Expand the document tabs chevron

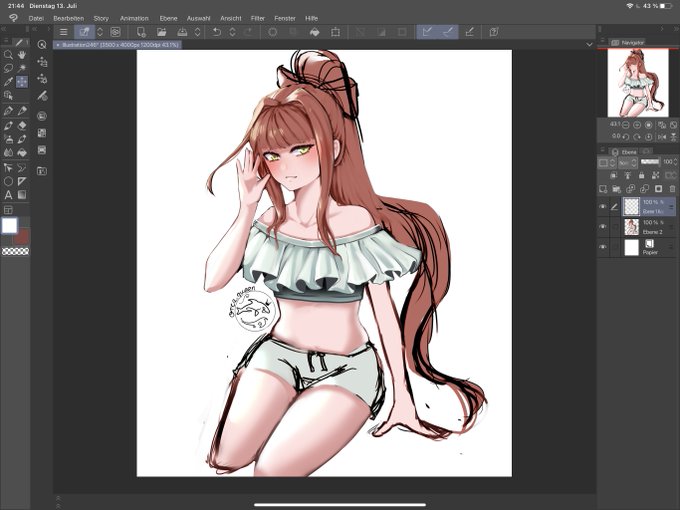(x=589, y=44)
